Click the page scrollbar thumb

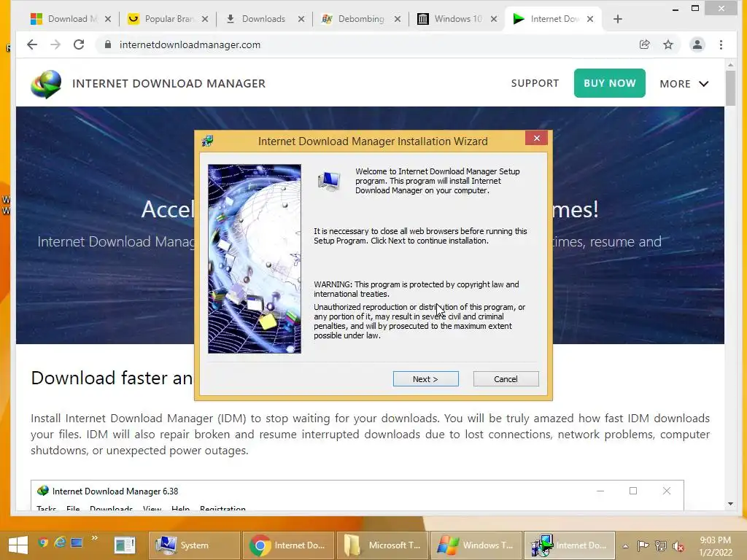tap(730, 88)
